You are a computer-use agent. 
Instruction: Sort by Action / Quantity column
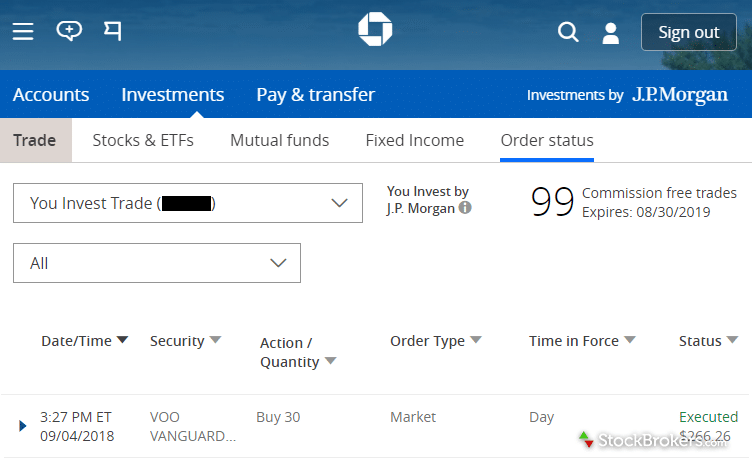click(298, 352)
